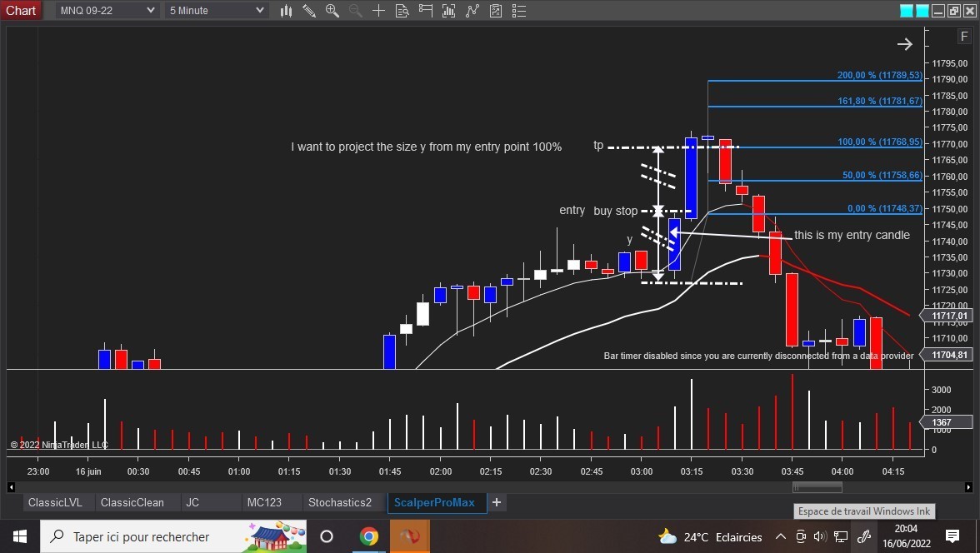Open the strategies icon in toolbar
Image resolution: width=980 pixels, height=553 pixels.
click(496, 11)
